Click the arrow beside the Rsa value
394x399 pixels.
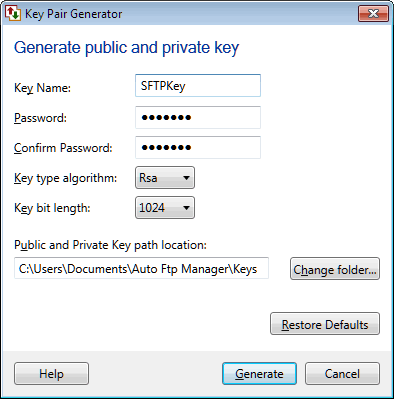pyautogui.click(x=187, y=178)
